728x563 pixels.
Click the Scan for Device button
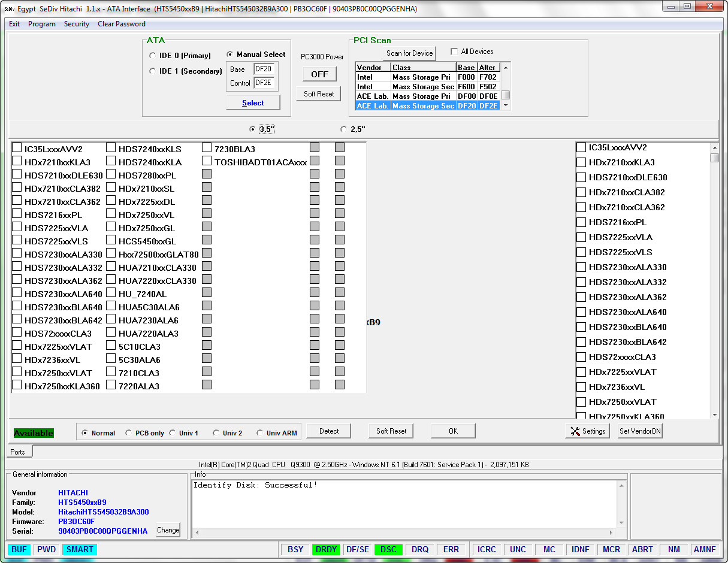point(410,53)
